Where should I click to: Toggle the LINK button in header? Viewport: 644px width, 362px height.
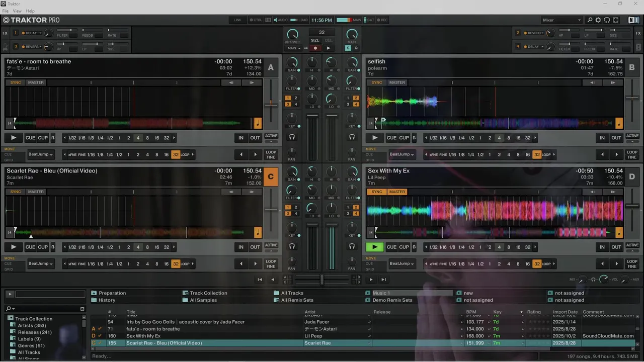point(237,20)
